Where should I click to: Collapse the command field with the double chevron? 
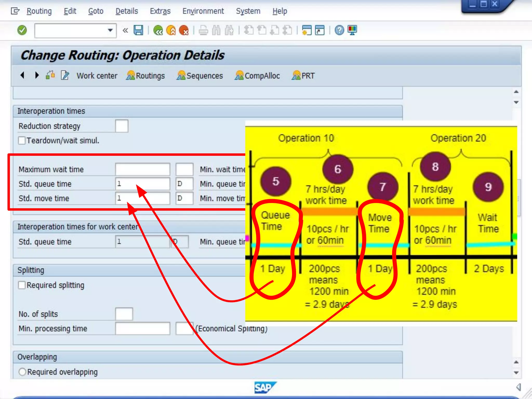pyautogui.click(x=125, y=30)
